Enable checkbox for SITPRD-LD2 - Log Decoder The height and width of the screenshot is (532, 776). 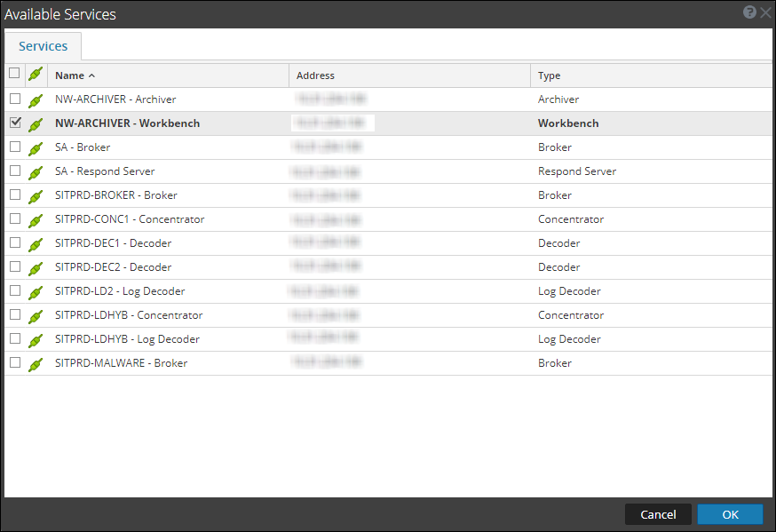(15, 291)
